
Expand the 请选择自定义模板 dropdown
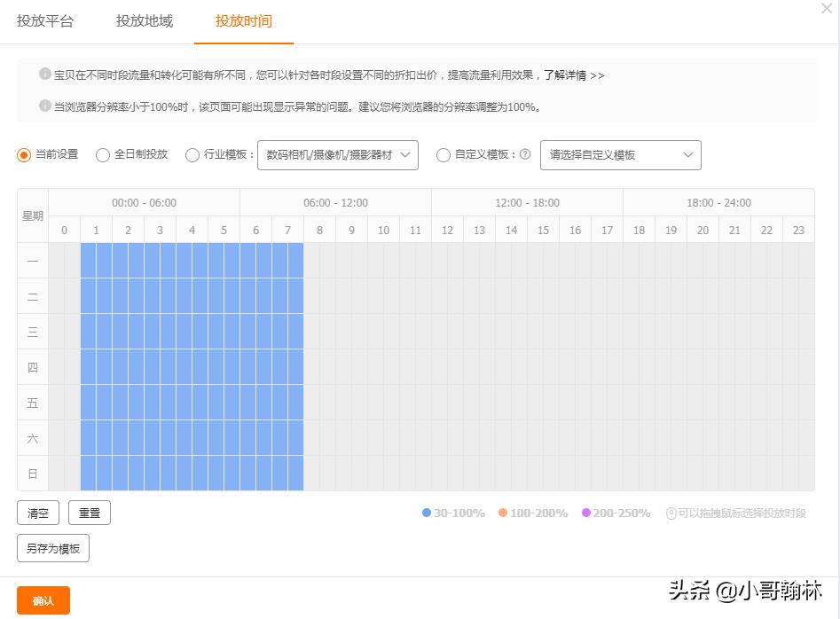(x=620, y=155)
